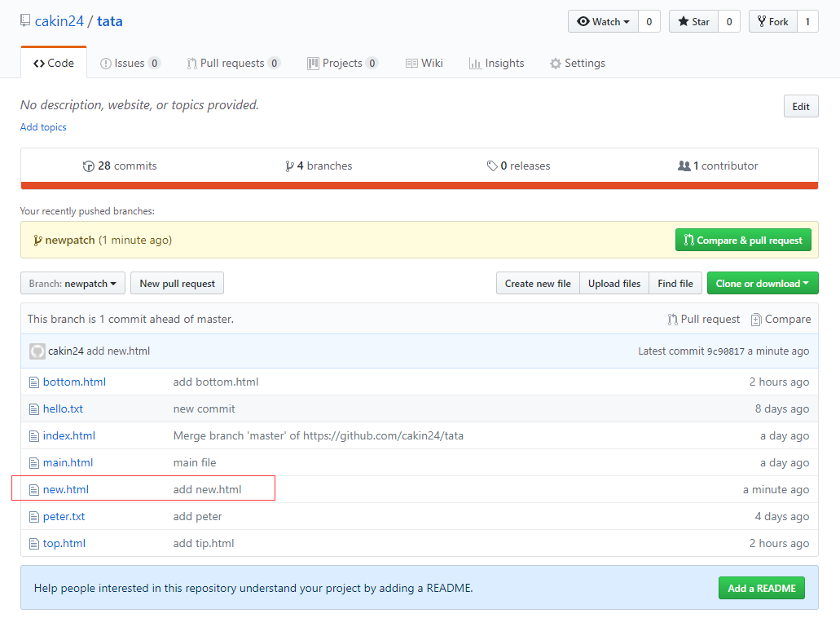
Task: Open the tata repository link
Action: coord(109,21)
